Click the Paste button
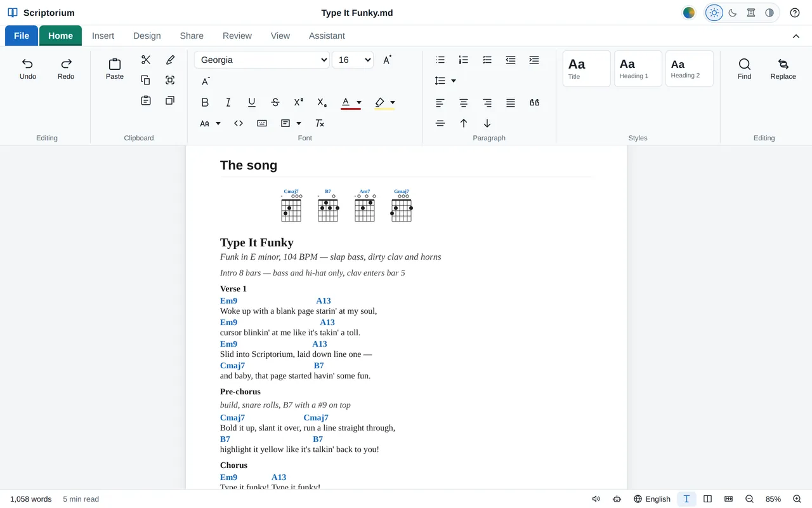812x508 pixels. (115, 69)
